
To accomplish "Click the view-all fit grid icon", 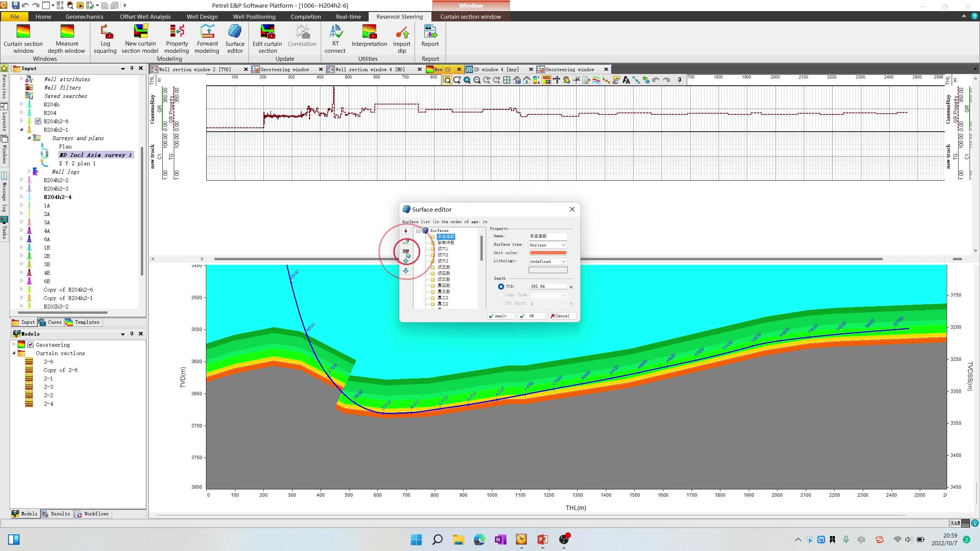I will coord(507,80).
